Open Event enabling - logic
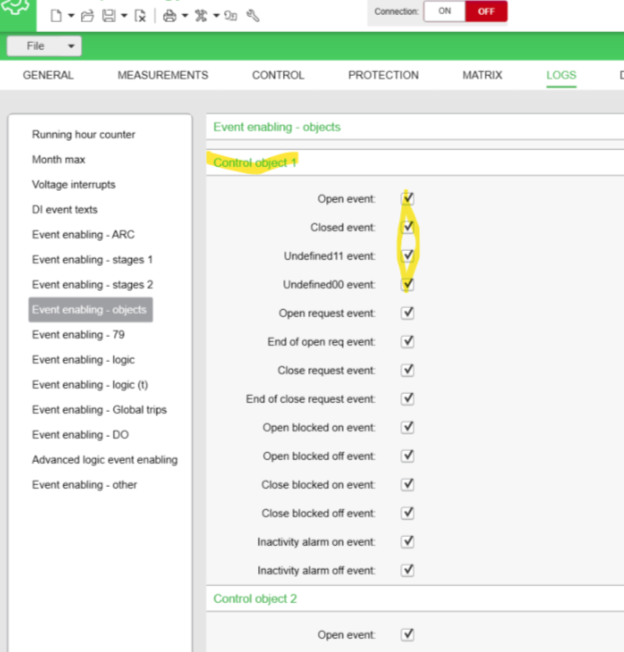 83,360
